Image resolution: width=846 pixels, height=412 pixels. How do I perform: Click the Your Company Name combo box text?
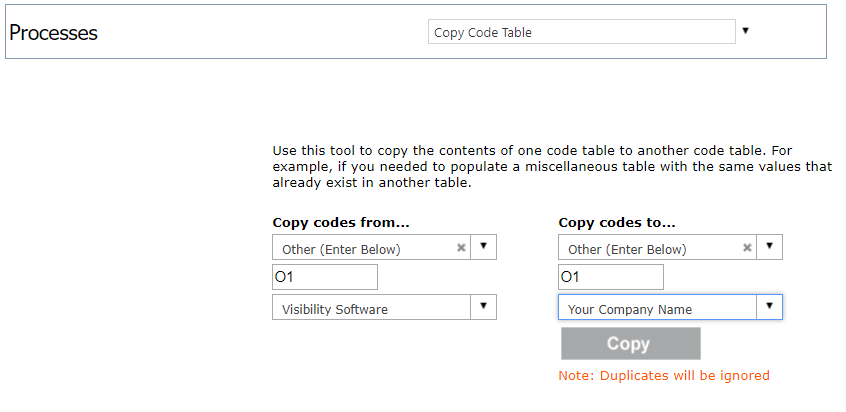click(x=630, y=310)
